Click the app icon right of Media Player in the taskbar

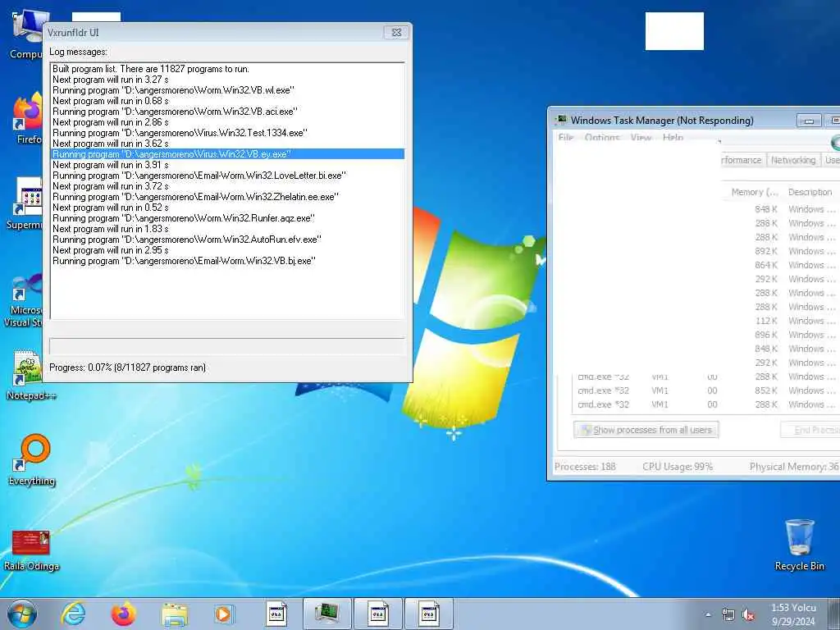[276, 614]
